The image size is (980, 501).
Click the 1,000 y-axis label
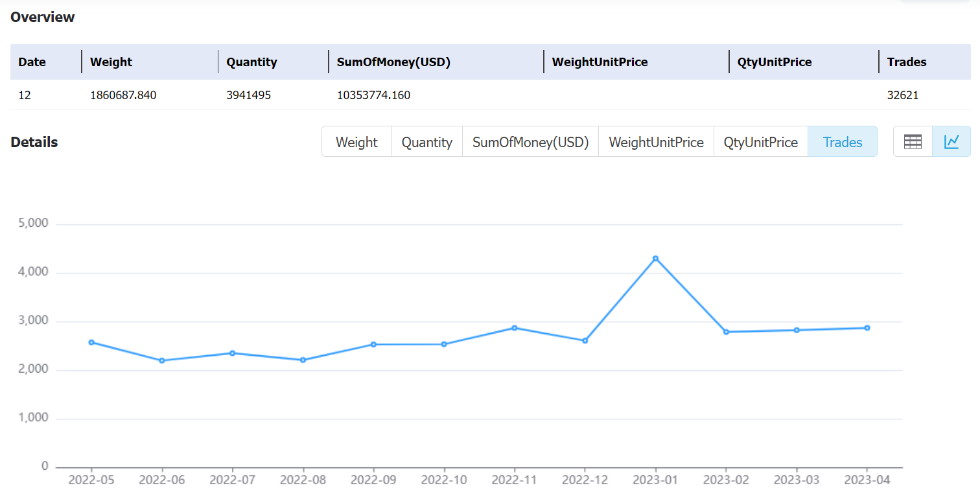34,418
